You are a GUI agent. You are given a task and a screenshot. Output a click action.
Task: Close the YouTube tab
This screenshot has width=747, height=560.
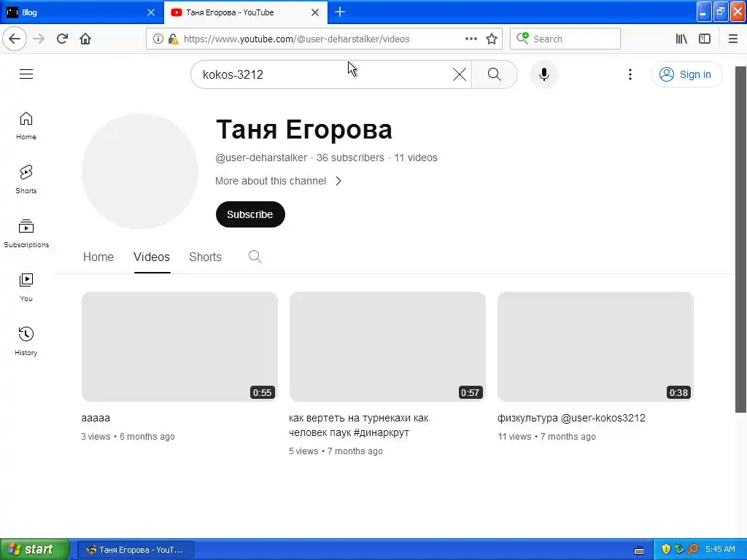tap(315, 12)
